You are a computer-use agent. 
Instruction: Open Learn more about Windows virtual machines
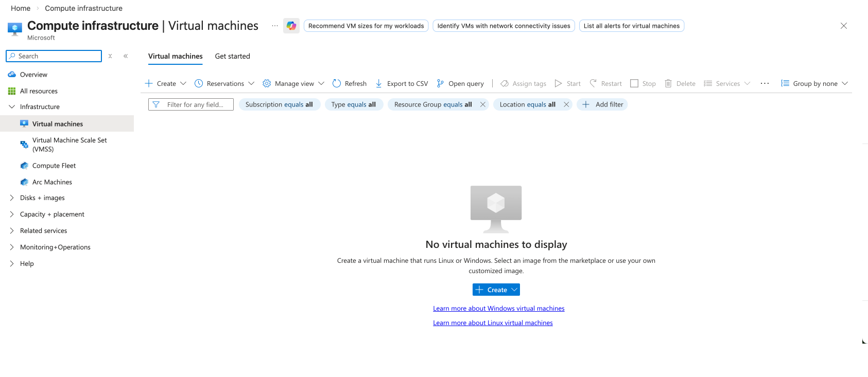tap(499, 309)
